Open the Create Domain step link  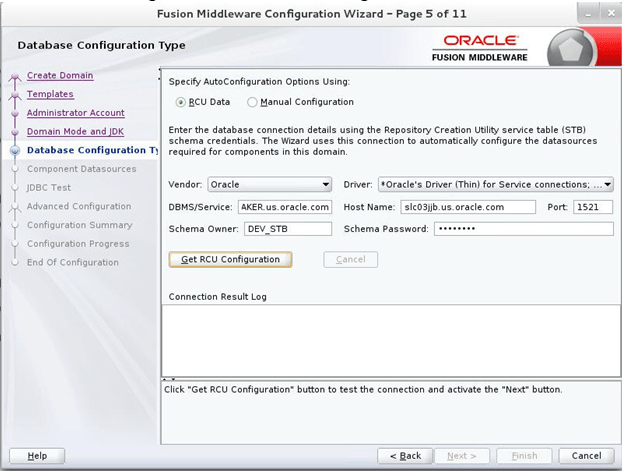(x=60, y=75)
